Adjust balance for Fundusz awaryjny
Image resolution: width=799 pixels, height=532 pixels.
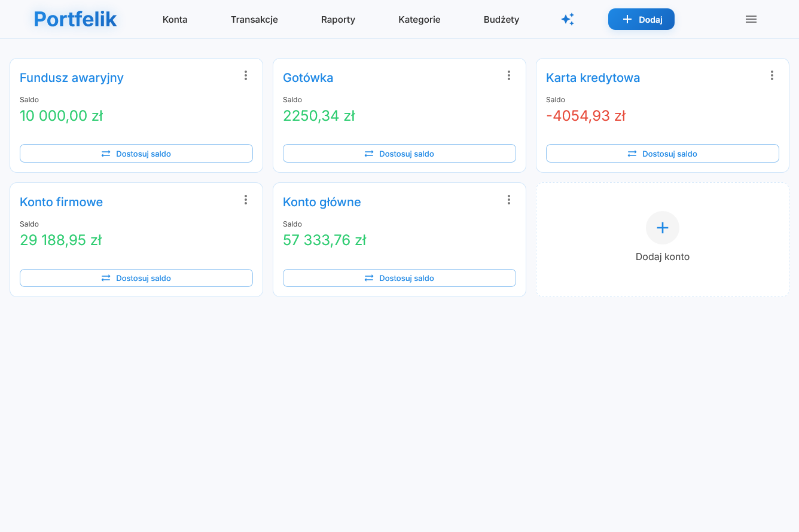click(x=136, y=154)
